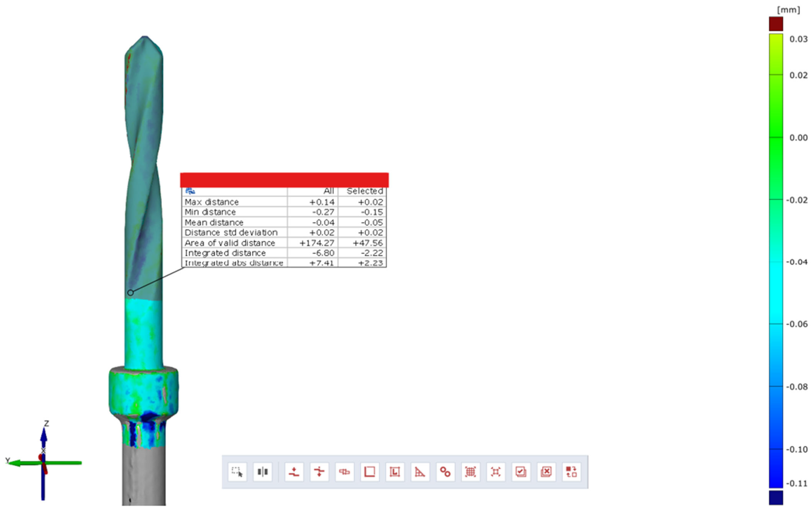The width and height of the screenshot is (812, 509).
Task: Click the small blue icon in table header
Action: [190, 191]
